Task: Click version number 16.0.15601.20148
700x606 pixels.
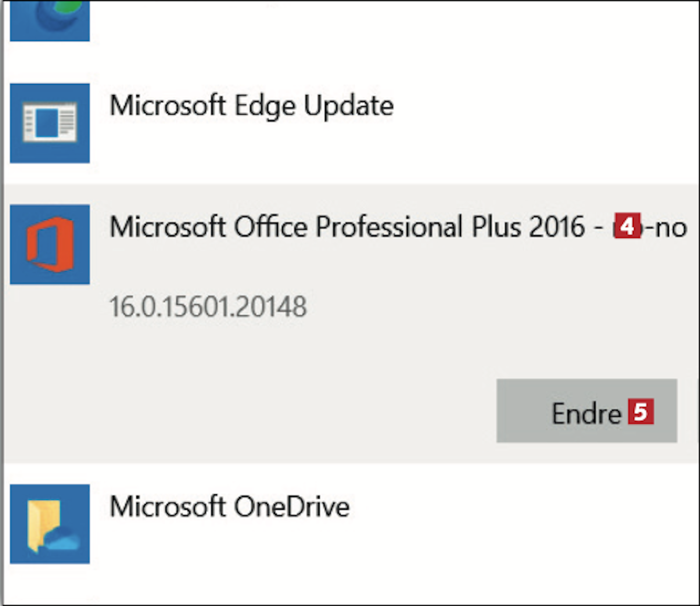Action: 208,307
